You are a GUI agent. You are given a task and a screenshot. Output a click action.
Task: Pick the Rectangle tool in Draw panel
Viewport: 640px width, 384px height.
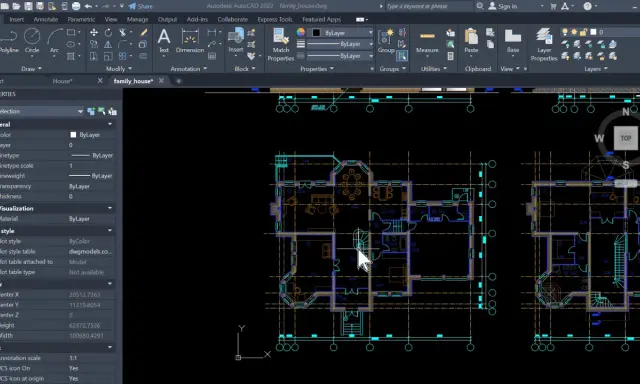(x=71, y=32)
